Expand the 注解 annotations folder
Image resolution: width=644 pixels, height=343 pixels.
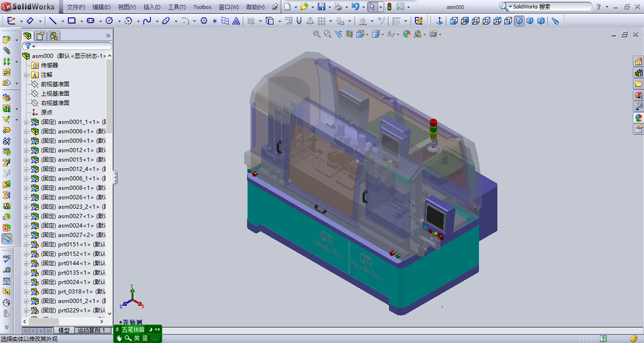click(26, 75)
